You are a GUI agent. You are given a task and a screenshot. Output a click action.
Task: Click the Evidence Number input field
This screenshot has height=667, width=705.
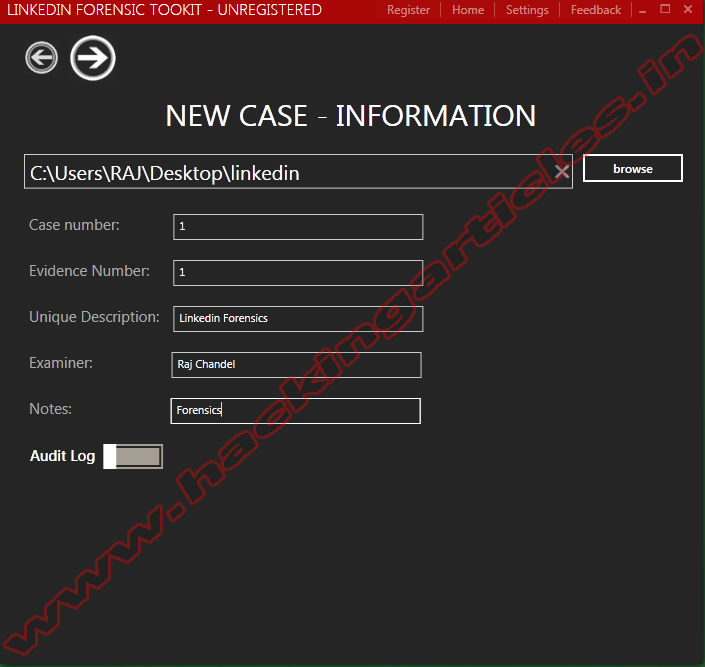(x=298, y=273)
